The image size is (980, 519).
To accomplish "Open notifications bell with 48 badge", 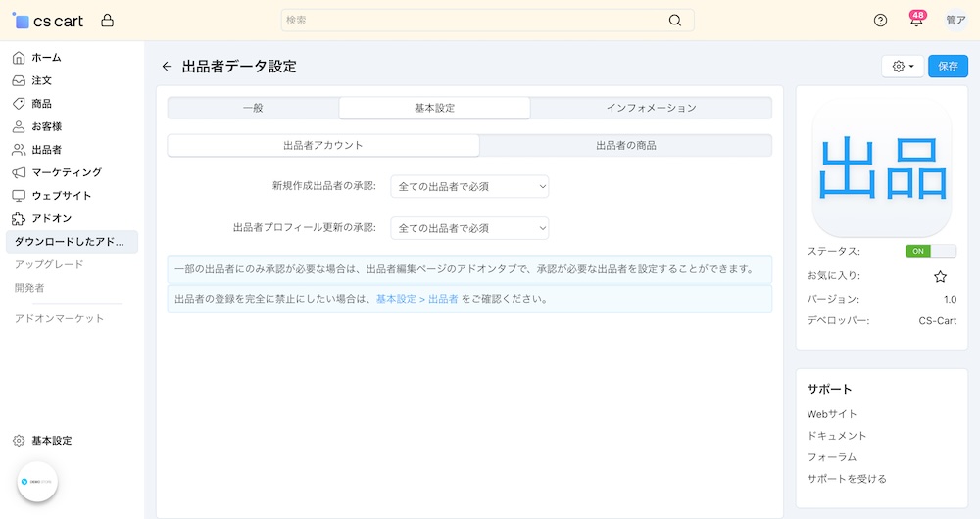I will click(916, 20).
